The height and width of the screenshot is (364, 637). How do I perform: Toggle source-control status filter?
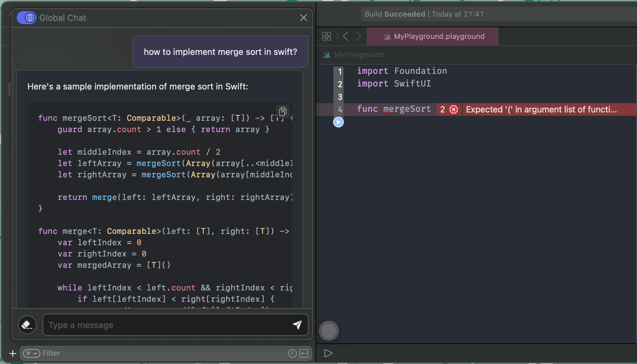(304, 353)
